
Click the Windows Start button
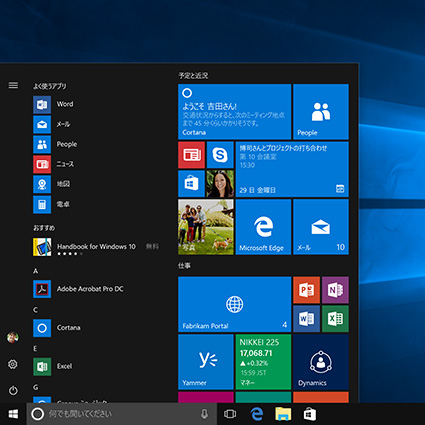tap(13, 414)
